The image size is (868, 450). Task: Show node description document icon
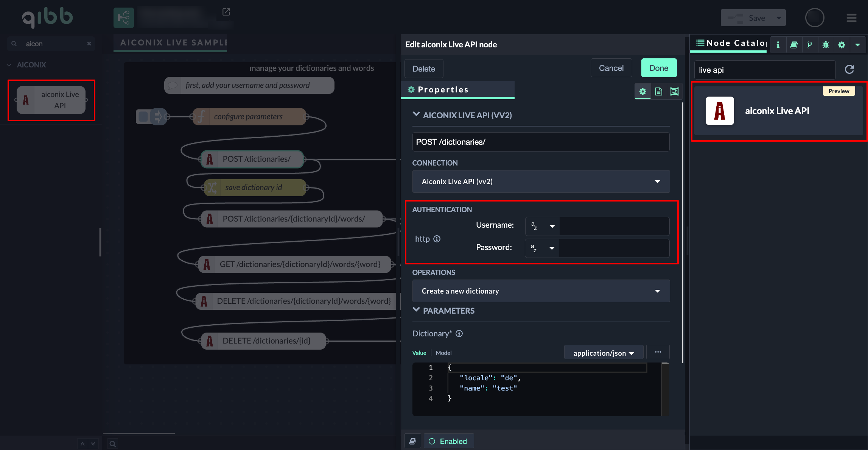click(x=658, y=91)
